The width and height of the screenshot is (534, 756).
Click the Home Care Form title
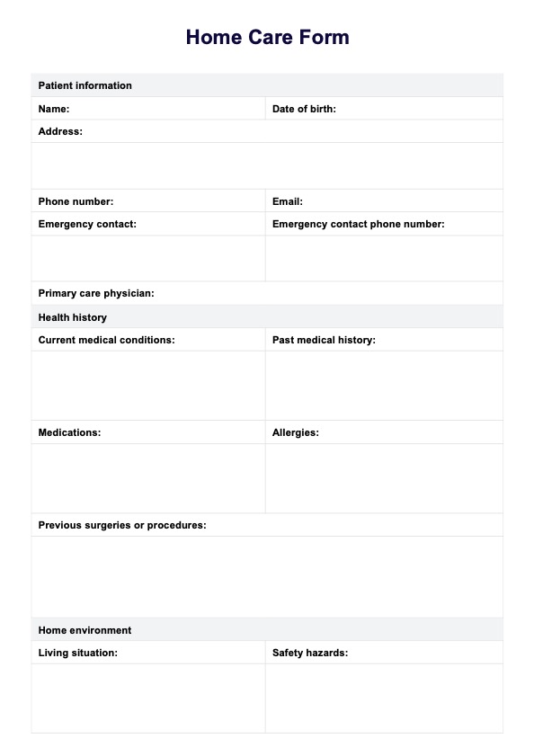267,37
